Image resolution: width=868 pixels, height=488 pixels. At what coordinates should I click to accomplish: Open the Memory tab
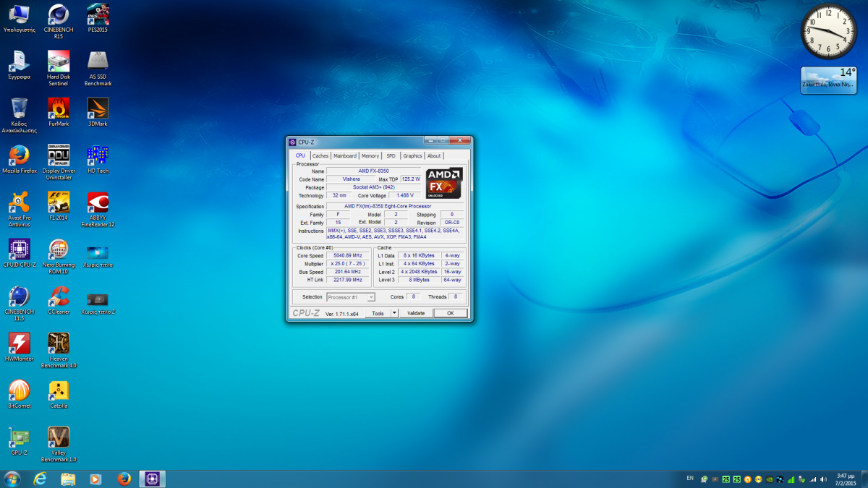click(370, 155)
